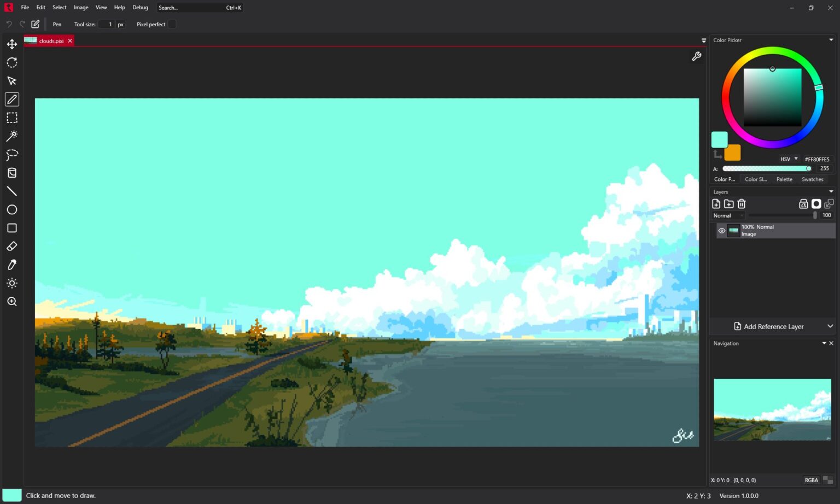Screen dimensions: 840x504
Task: Select the Eraser tool
Action: point(12,246)
